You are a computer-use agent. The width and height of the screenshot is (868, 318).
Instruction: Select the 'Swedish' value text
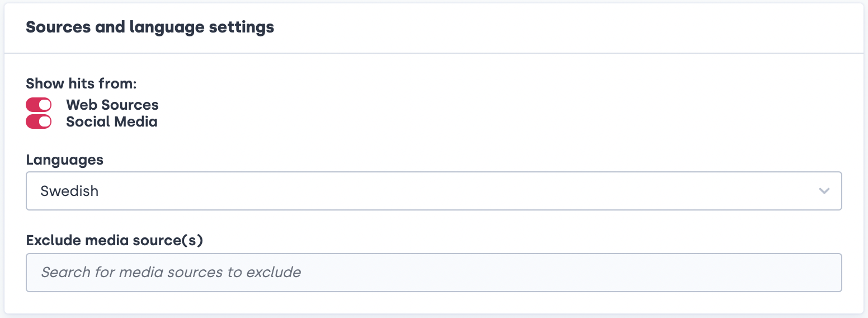click(x=69, y=191)
